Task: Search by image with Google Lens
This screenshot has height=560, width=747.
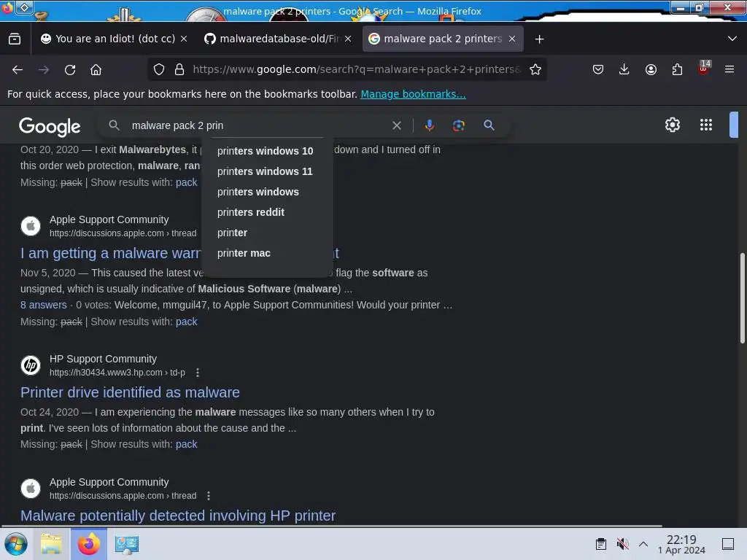Action: [459, 125]
